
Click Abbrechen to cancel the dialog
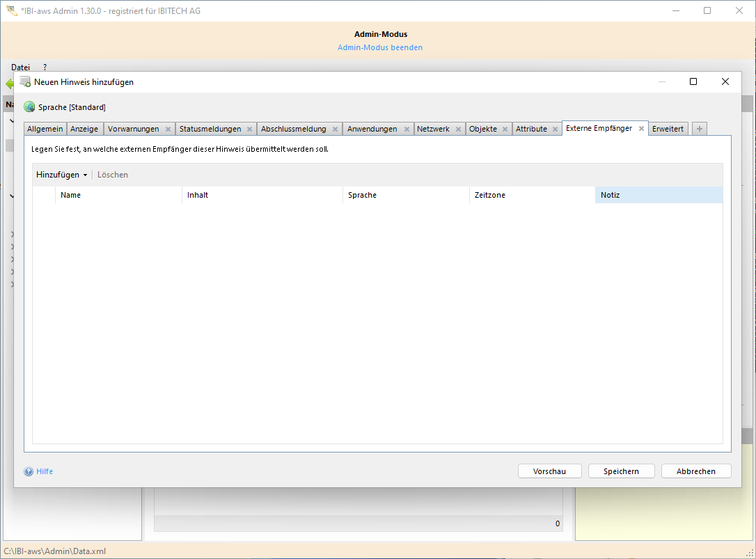point(696,471)
